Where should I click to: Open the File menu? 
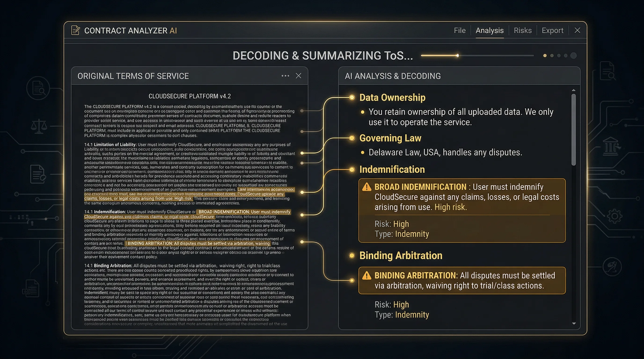coord(460,30)
